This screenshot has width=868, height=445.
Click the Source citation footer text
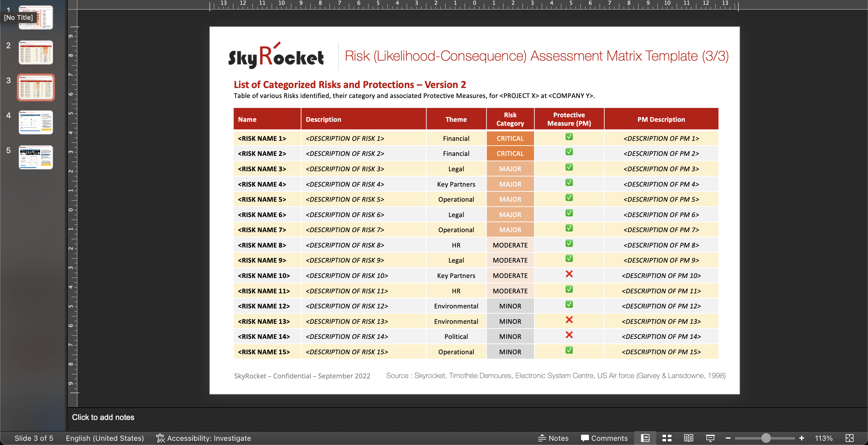(556, 376)
